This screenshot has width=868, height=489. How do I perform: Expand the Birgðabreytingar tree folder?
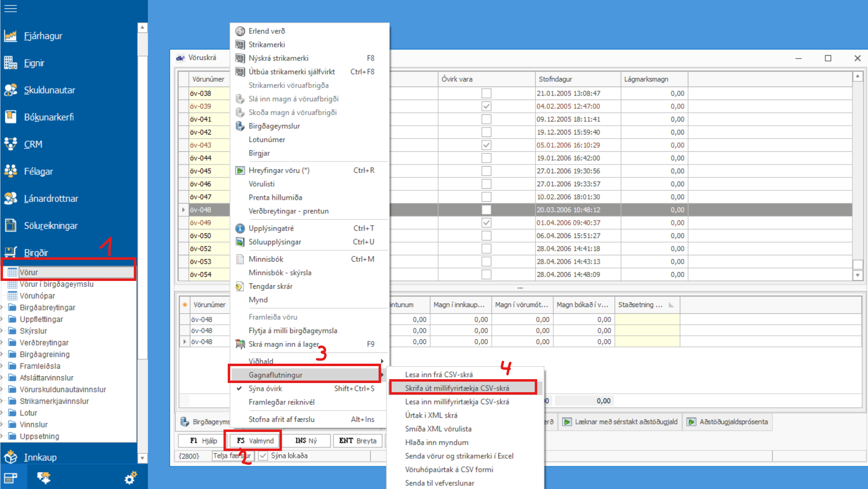(2, 307)
